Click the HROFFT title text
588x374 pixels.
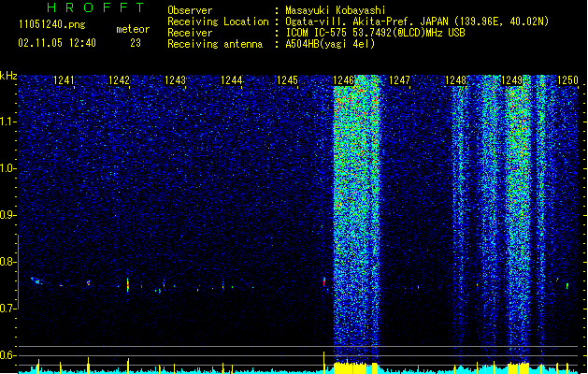pos(96,7)
